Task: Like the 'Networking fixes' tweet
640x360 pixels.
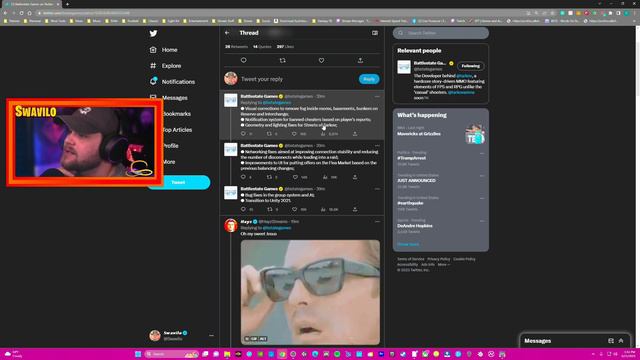Action: click(295, 177)
